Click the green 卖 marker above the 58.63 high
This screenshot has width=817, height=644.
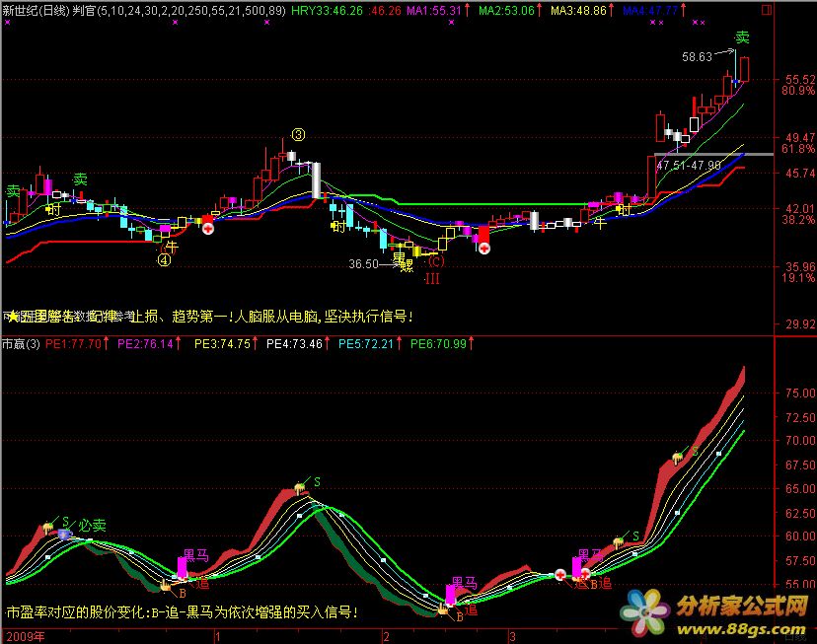tap(742, 36)
